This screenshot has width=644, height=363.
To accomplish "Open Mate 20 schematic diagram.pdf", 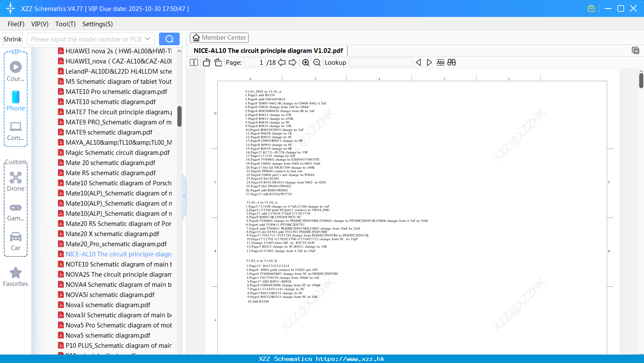I will point(110,163).
